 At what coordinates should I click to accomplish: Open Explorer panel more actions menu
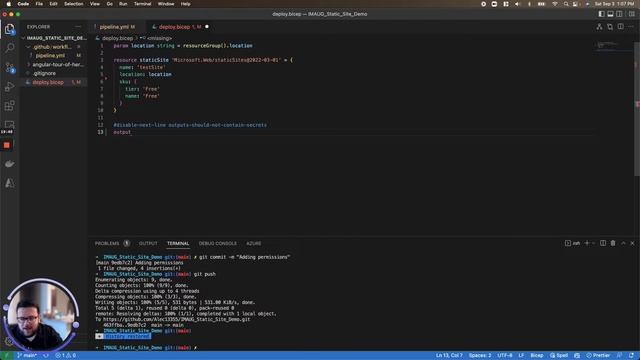click(78, 27)
